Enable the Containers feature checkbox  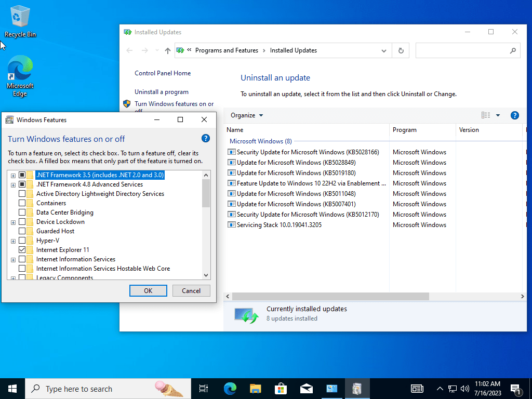pos(22,203)
